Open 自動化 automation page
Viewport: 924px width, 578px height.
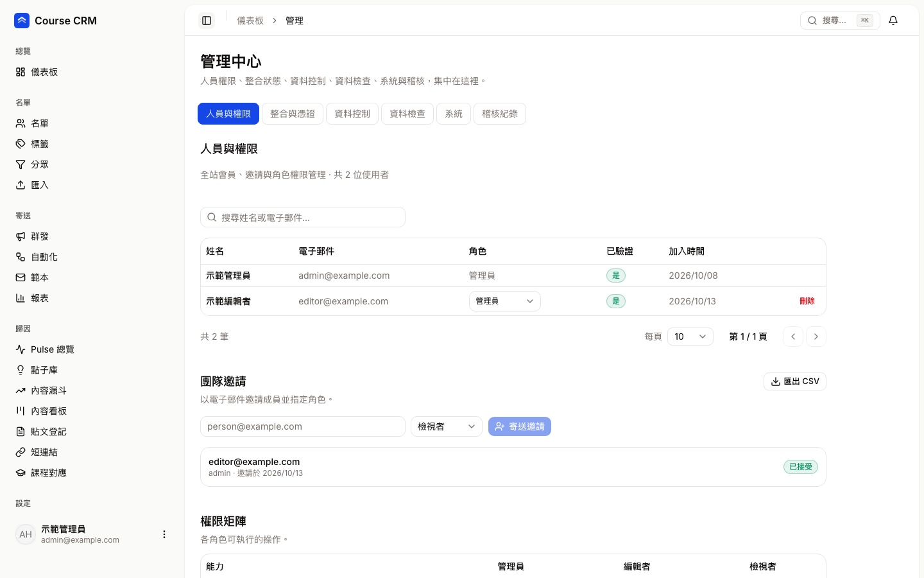pos(92,257)
